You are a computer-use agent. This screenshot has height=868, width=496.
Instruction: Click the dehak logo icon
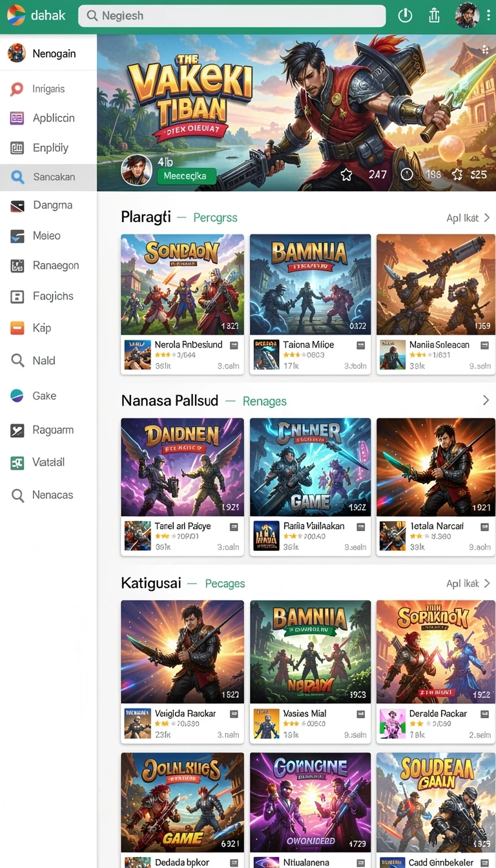point(16,15)
